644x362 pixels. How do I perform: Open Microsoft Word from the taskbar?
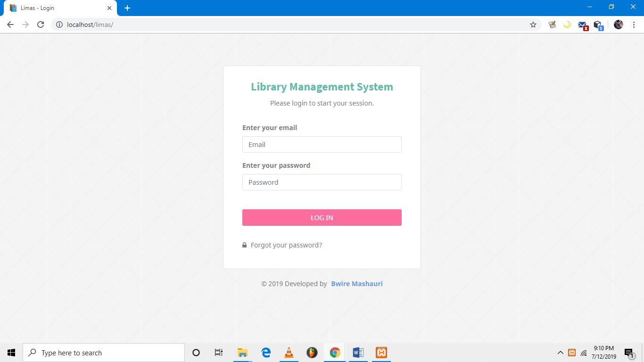(358, 353)
